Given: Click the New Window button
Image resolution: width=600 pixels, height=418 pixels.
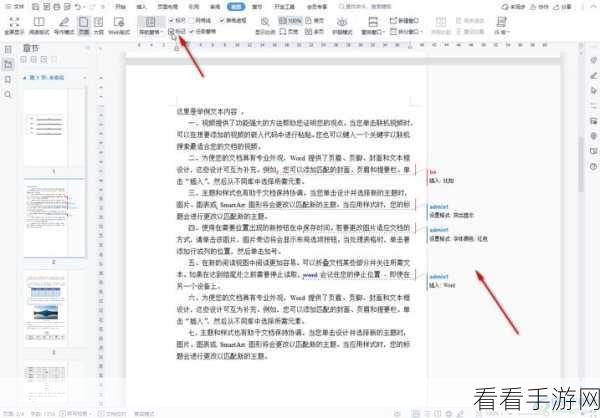Looking at the screenshot, I should coord(404,20).
